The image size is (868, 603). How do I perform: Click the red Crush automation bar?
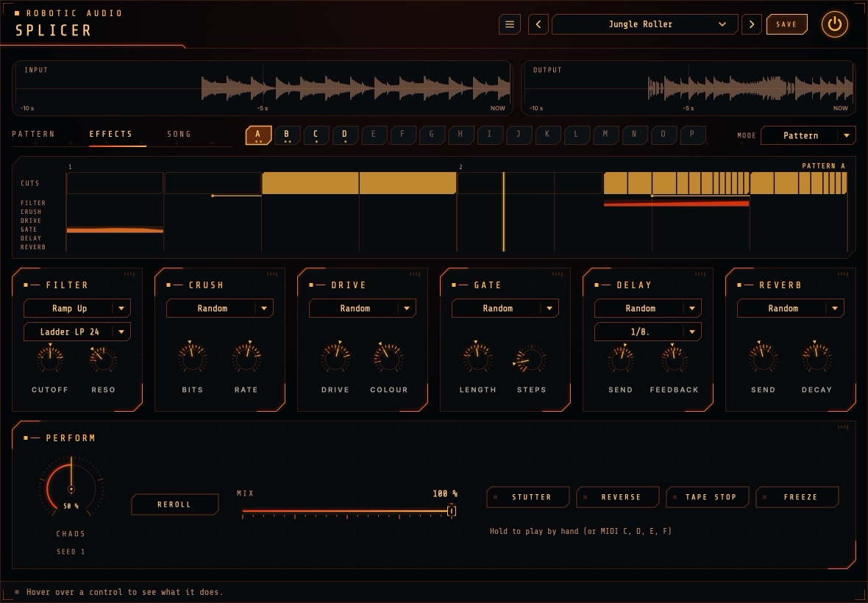(x=677, y=204)
